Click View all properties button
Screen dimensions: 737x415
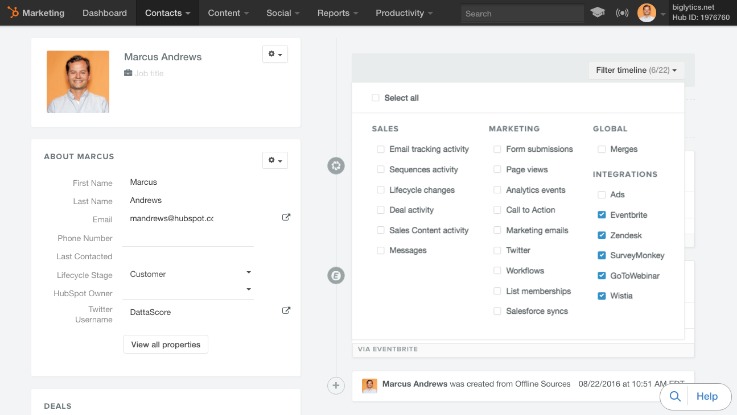165,345
